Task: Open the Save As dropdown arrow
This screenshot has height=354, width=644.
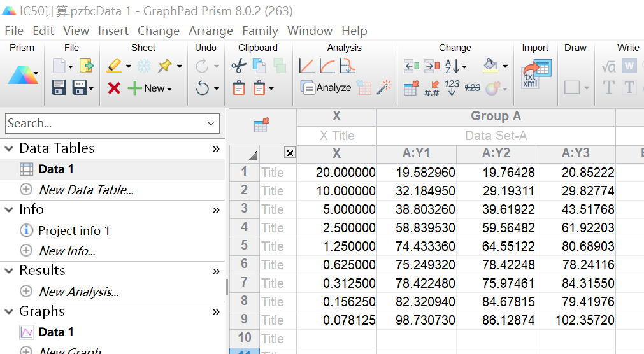Action: click(90, 88)
